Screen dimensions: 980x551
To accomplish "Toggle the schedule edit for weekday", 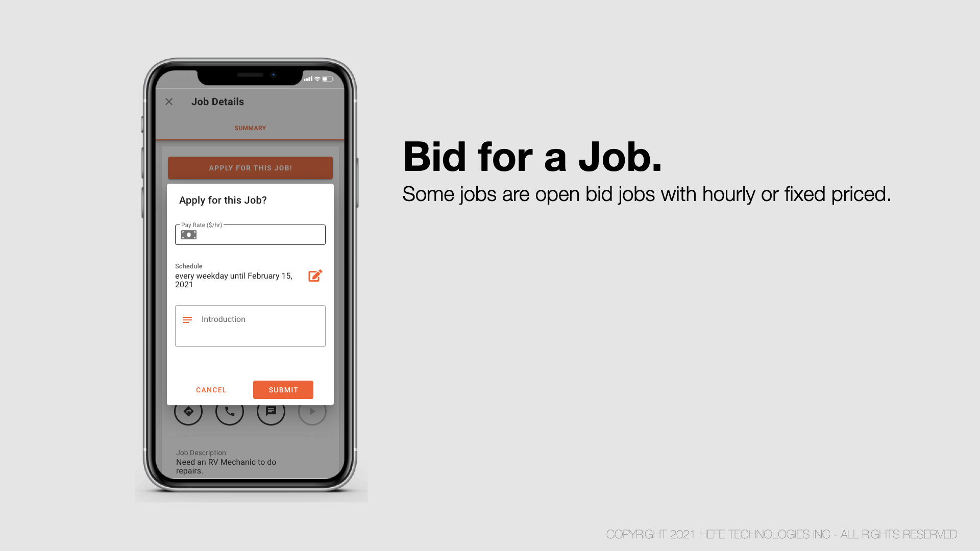I will [315, 276].
